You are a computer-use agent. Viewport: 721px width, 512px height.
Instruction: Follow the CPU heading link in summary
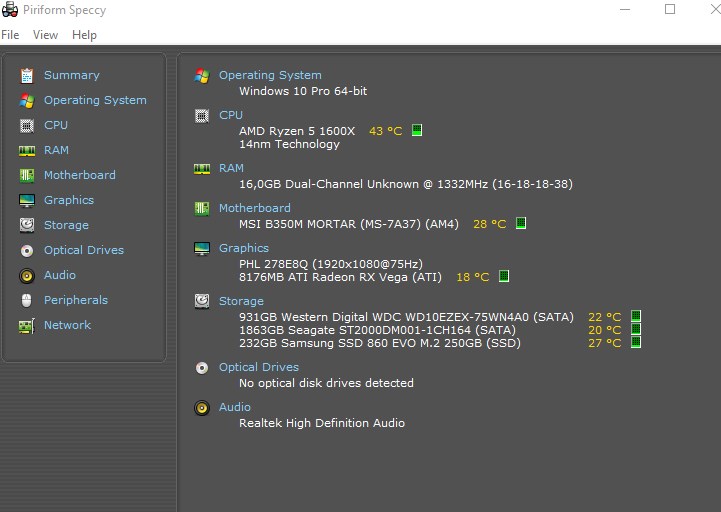[x=231, y=115]
